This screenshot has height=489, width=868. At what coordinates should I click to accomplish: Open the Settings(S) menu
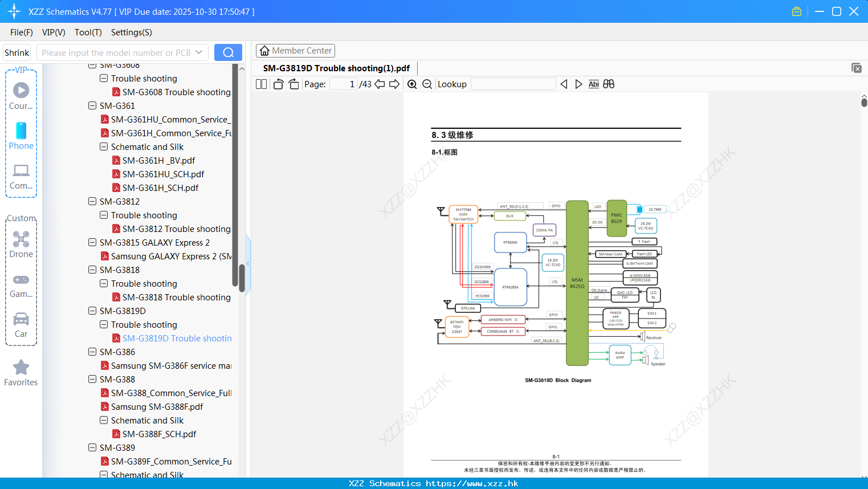pos(132,32)
